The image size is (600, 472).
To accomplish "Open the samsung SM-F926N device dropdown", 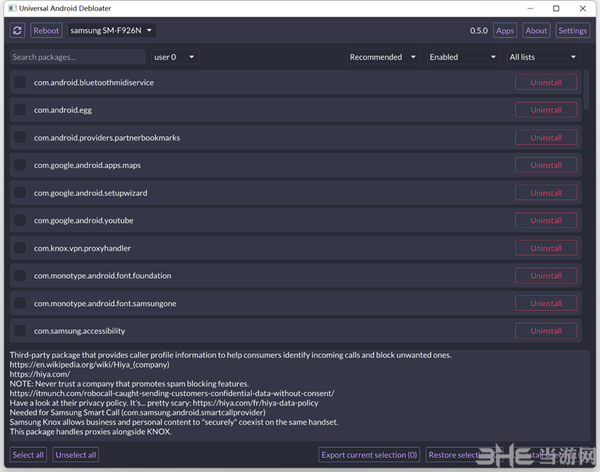I will click(112, 31).
